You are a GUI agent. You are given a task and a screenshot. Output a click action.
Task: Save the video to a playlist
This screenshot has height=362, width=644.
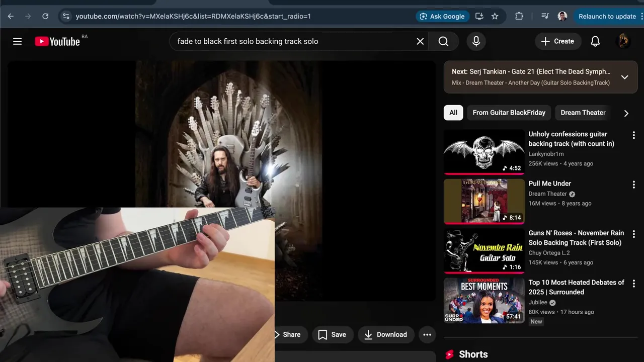(333, 334)
